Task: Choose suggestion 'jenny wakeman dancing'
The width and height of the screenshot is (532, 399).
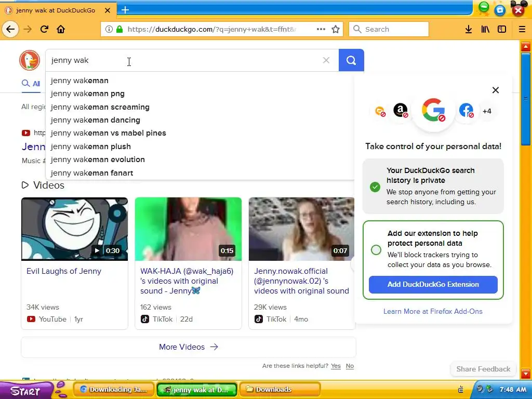Action: point(200,120)
